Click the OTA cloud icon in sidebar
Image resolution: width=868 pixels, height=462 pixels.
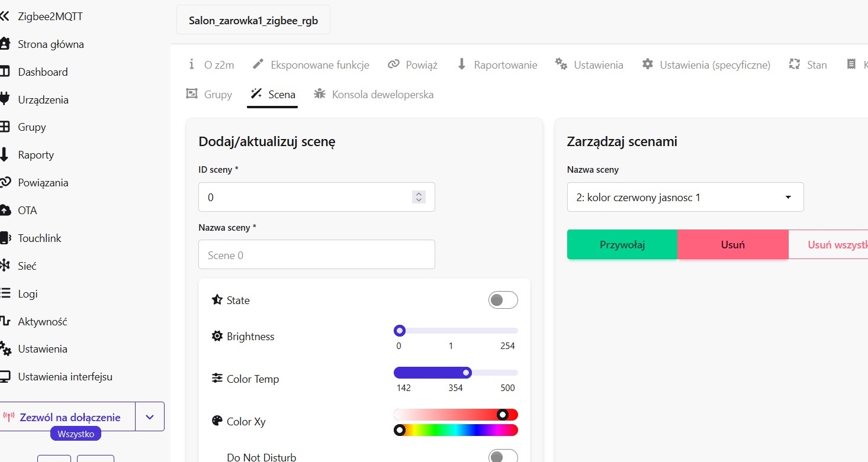5,211
